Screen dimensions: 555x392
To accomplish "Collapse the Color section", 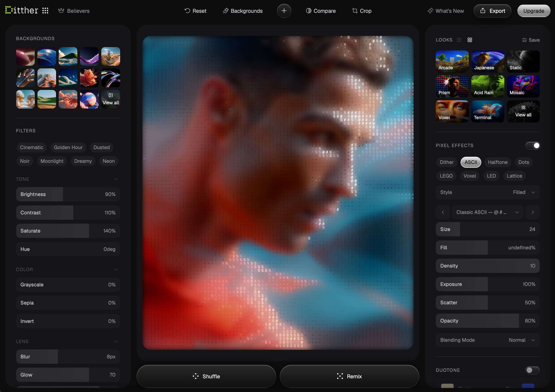I will pyautogui.click(x=116, y=269).
